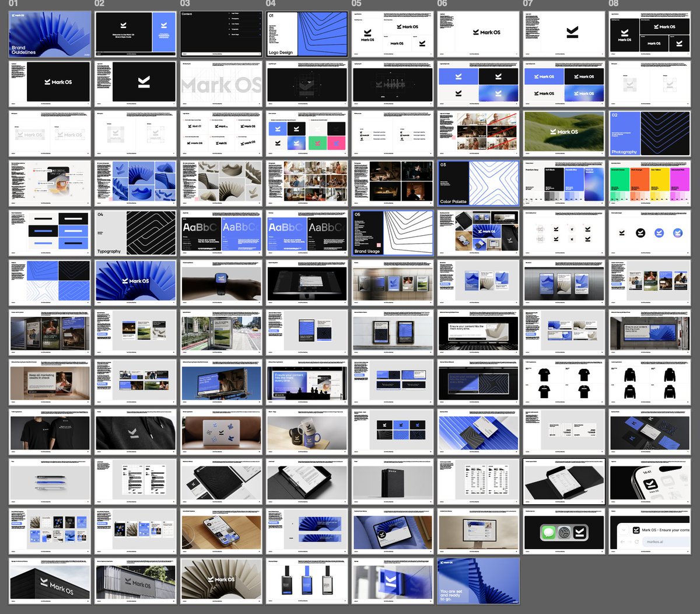Open the three bottles packaging slide

tap(307, 580)
